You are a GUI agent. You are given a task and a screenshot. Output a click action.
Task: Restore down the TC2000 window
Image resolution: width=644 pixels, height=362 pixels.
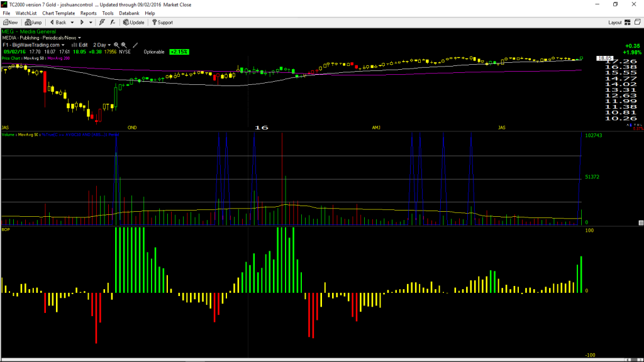pyautogui.click(x=615, y=4)
